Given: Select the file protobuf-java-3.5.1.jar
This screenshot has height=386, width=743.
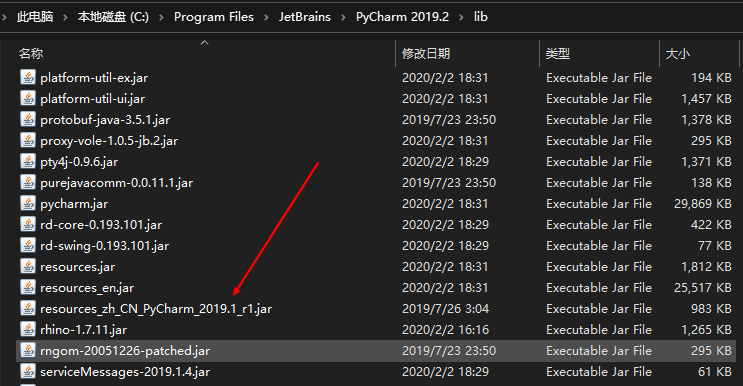Looking at the screenshot, I should point(105,120).
